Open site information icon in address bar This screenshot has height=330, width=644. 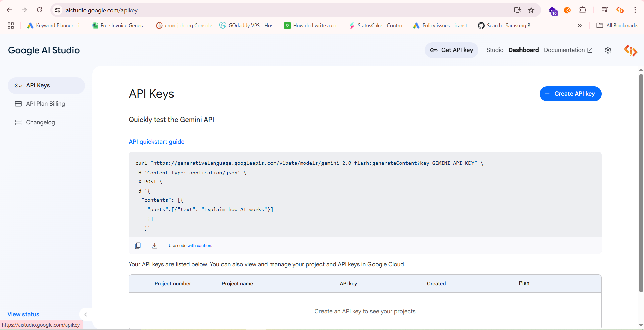click(58, 10)
